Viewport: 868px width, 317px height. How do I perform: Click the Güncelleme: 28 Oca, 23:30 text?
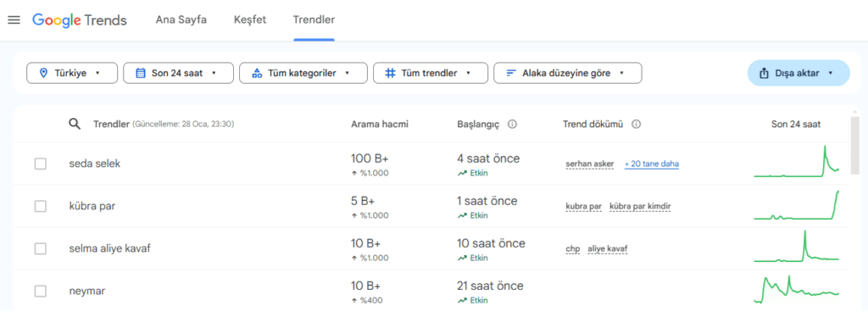tap(183, 125)
